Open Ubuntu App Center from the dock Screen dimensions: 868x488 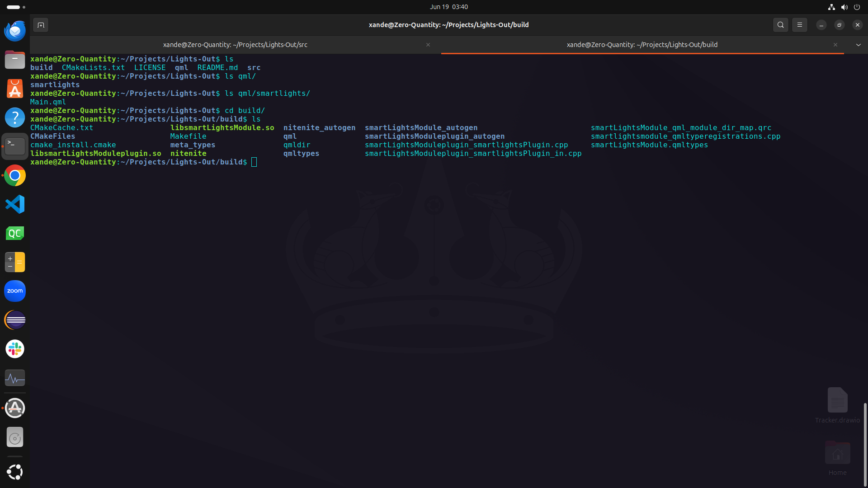(x=15, y=89)
